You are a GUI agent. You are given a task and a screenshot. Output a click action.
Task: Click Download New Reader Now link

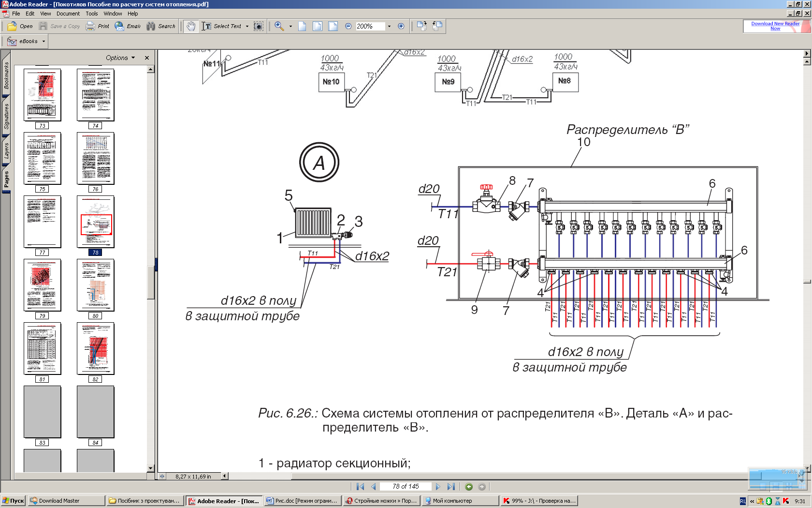(775, 26)
